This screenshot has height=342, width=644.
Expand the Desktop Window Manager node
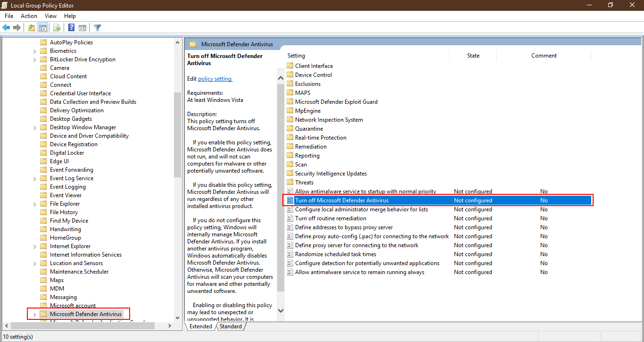[35, 127]
